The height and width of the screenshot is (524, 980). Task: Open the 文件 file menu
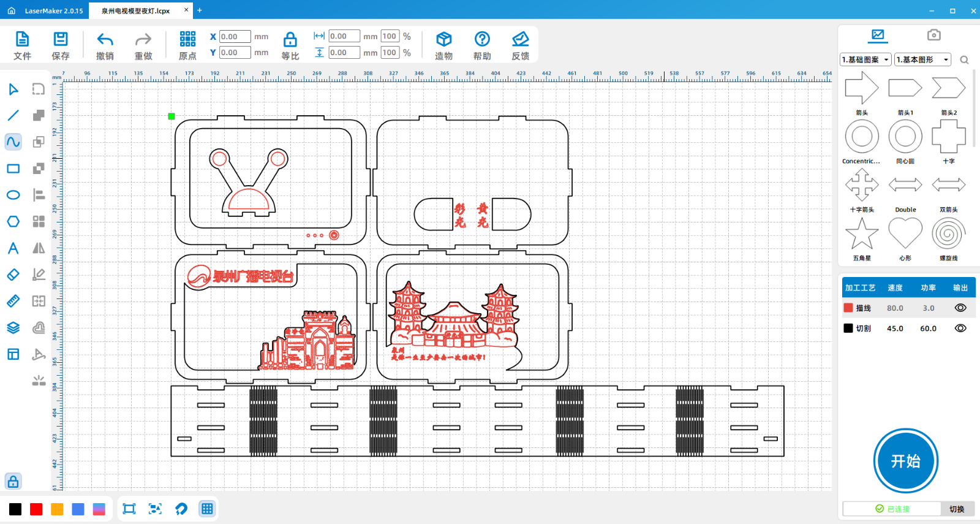(22, 46)
